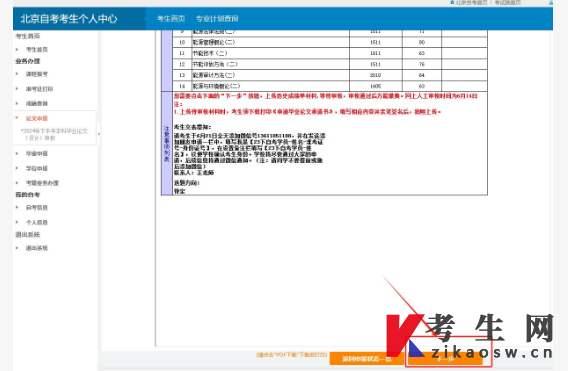Click the 2010 cell in row 13
This screenshot has height=371, width=568.
click(376, 75)
